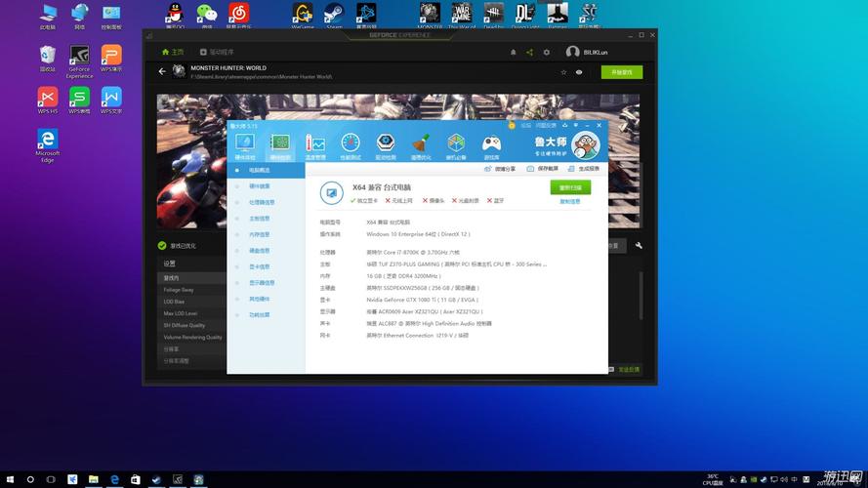
Task: Open the Recycle Bin on desktop
Action: click(x=48, y=59)
